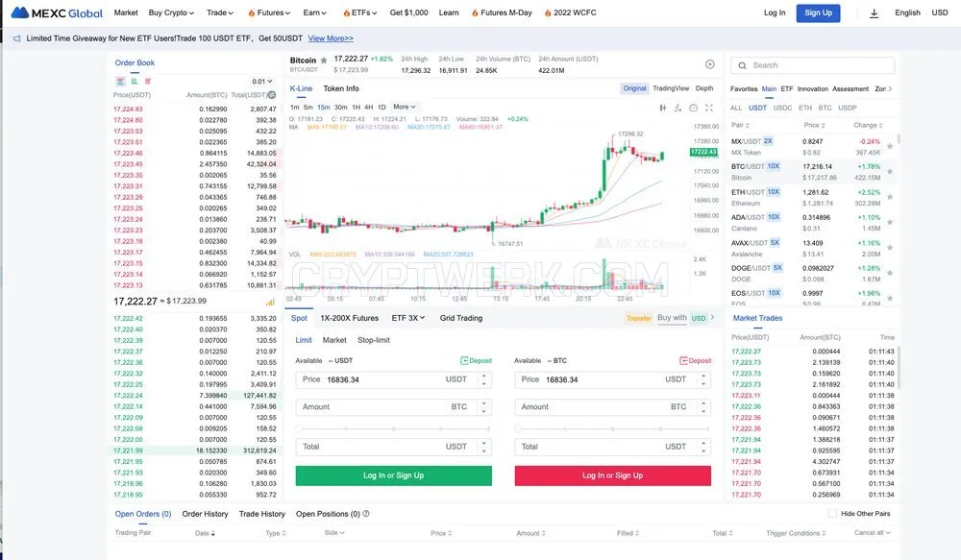Open the Open Positions help icon
This screenshot has height=560, width=961.
366,514
